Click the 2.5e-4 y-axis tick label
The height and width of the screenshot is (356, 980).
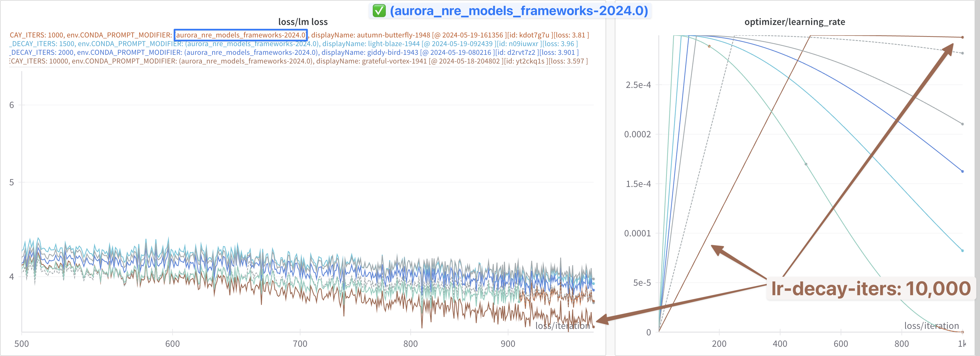[x=638, y=85]
